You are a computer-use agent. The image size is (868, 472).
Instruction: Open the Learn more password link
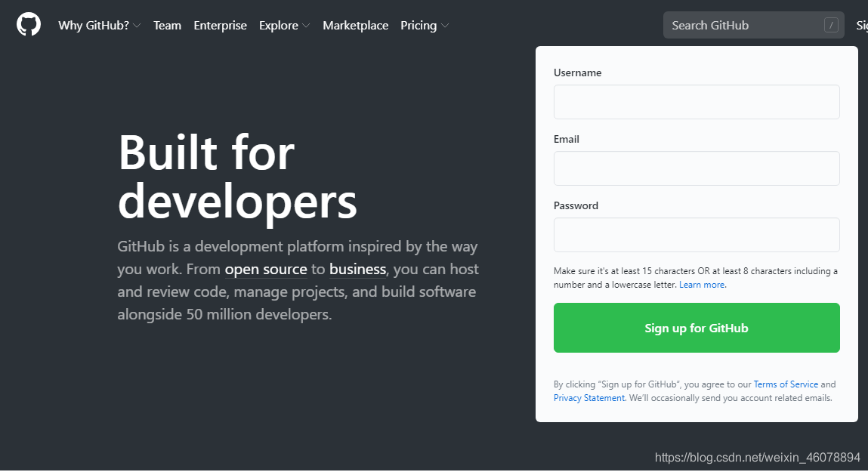coord(702,285)
